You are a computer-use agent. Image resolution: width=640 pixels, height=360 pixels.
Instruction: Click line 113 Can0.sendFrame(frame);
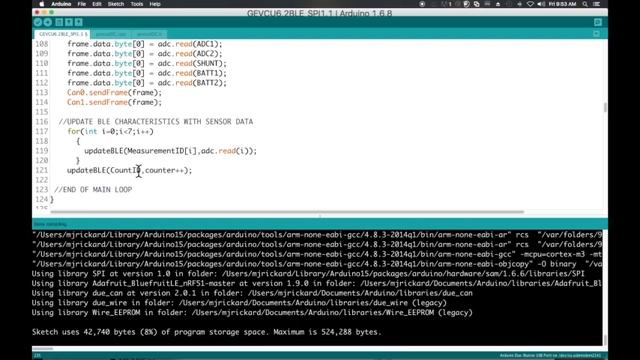pos(114,93)
